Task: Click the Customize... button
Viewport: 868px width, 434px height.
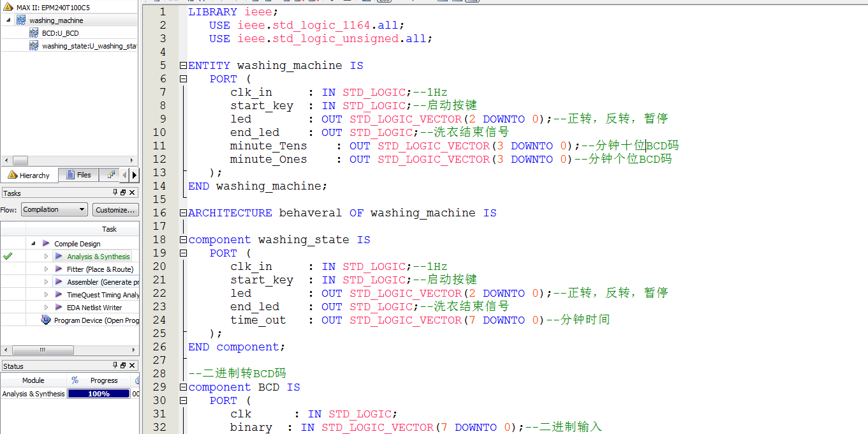Action: point(115,209)
